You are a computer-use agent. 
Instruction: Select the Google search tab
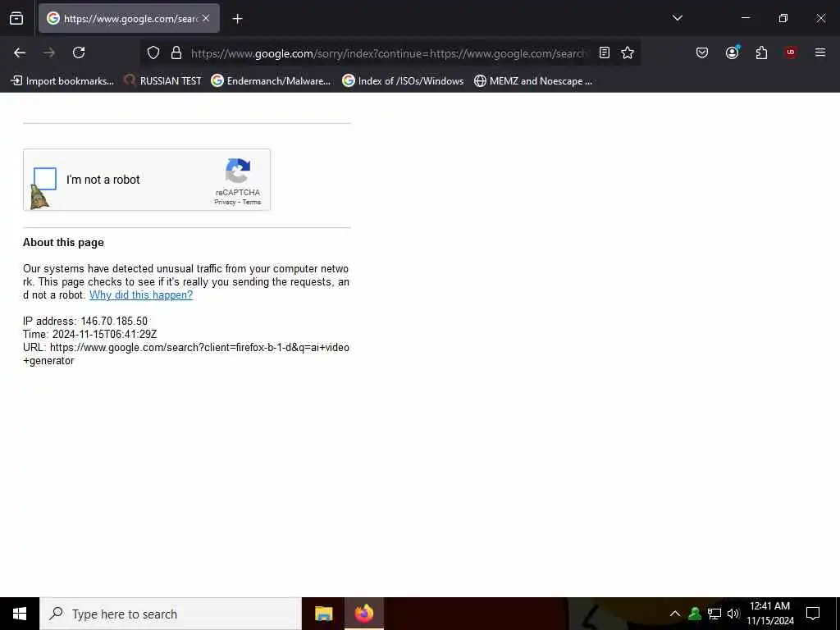129,18
